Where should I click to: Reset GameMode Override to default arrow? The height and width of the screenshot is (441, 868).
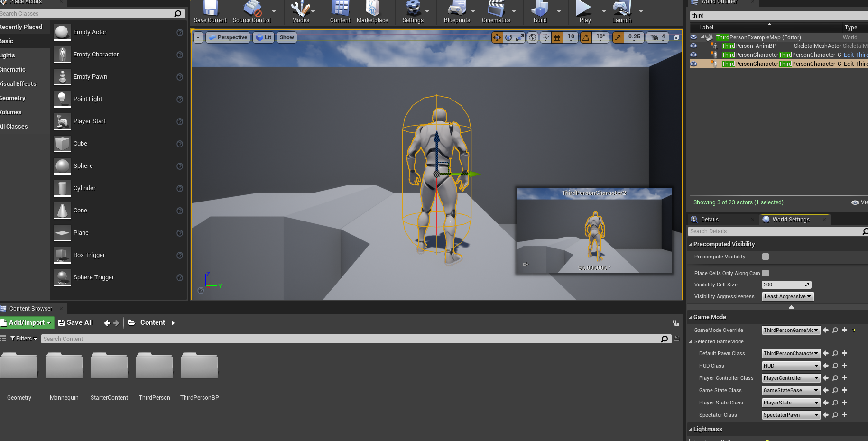[x=853, y=330]
